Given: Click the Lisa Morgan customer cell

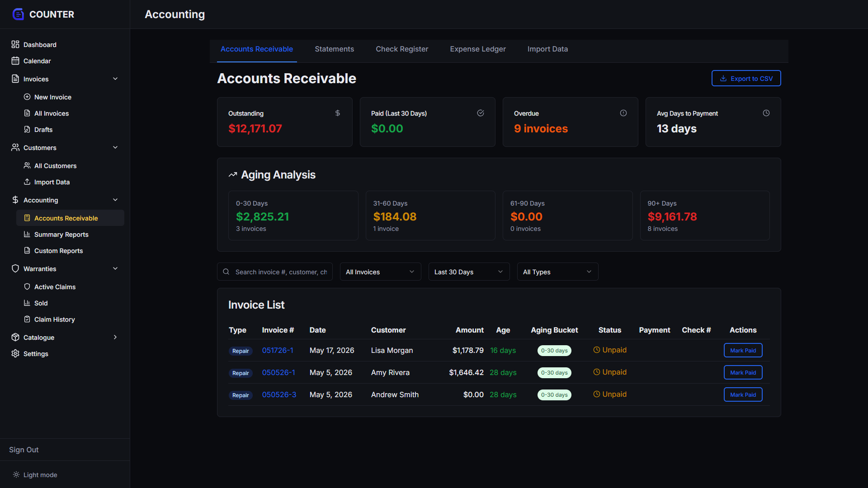Looking at the screenshot, I should pyautogui.click(x=392, y=350).
